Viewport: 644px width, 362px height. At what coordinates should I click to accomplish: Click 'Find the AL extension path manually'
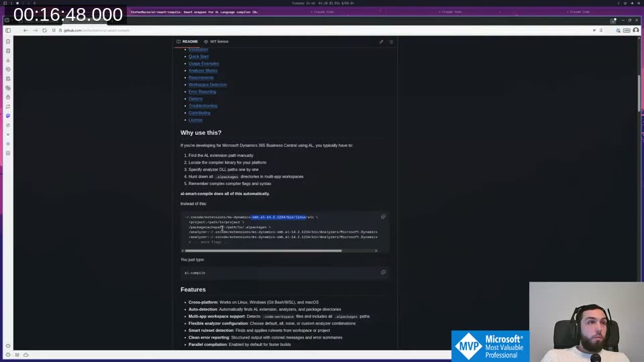(221, 156)
